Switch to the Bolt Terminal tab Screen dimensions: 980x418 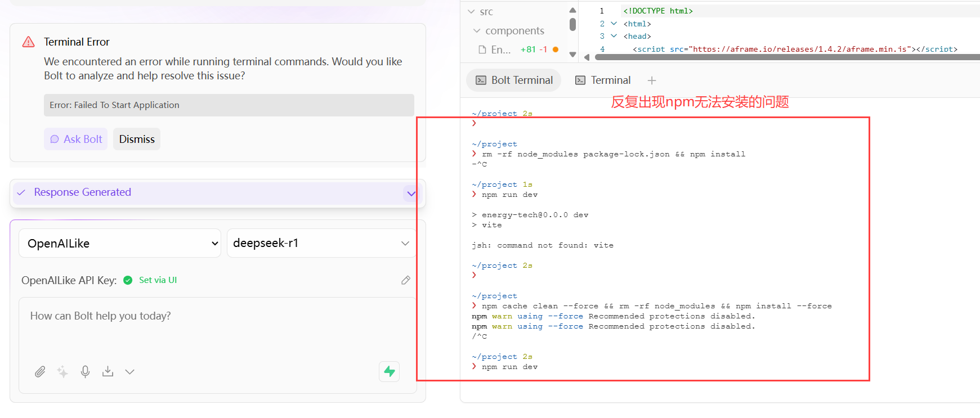coord(514,80)
